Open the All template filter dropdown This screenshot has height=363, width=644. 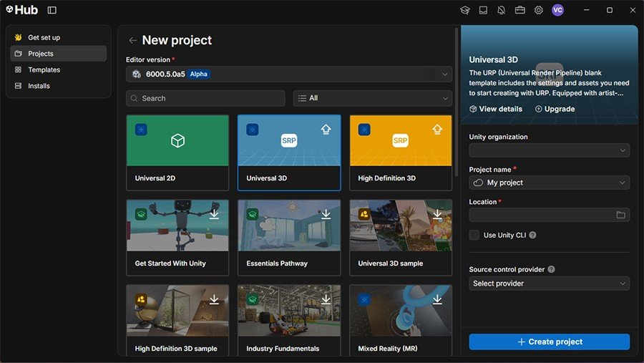click(x=373, y=98)
